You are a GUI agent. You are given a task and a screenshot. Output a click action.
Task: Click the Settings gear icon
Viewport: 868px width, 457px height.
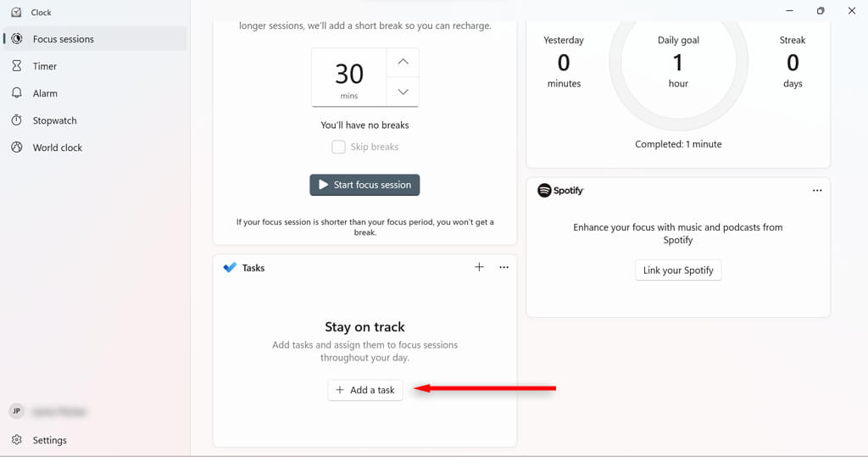pyautogui.click(x=17, y=440)
